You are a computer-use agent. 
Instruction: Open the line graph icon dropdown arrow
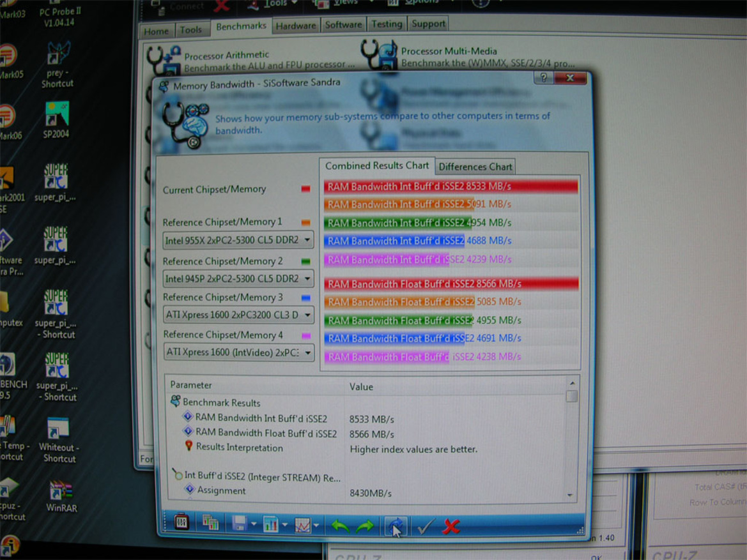coord(316,526)
